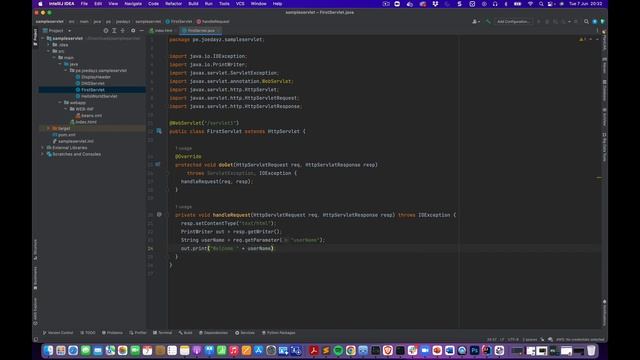
Task: Click Add Configuration button
Action: 513,21
